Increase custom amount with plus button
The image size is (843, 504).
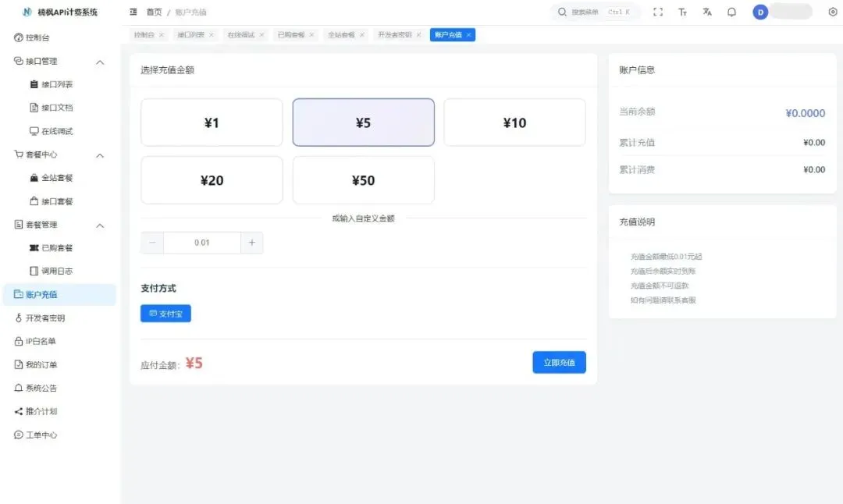251,243
